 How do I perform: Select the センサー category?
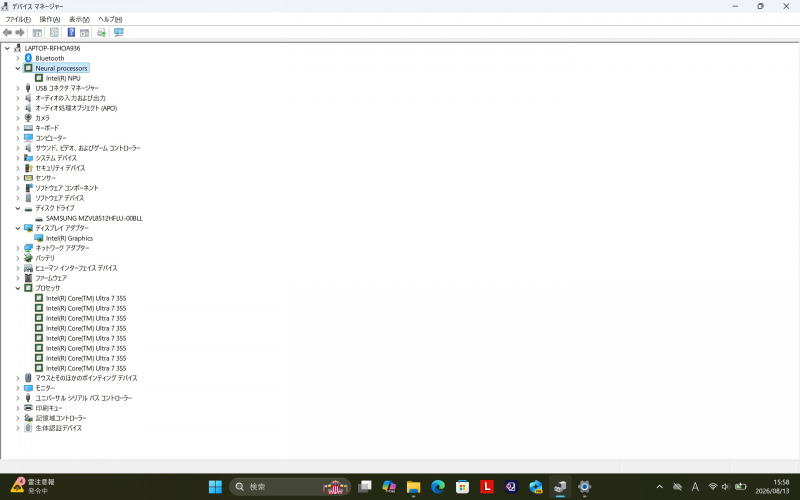45,178
